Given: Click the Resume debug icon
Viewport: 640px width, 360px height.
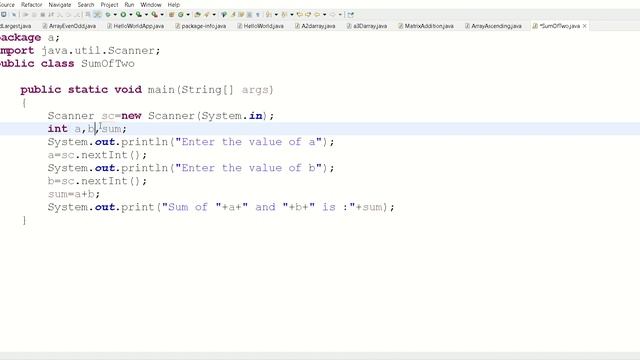Looking at the screenshot, I should coord(25,15).
